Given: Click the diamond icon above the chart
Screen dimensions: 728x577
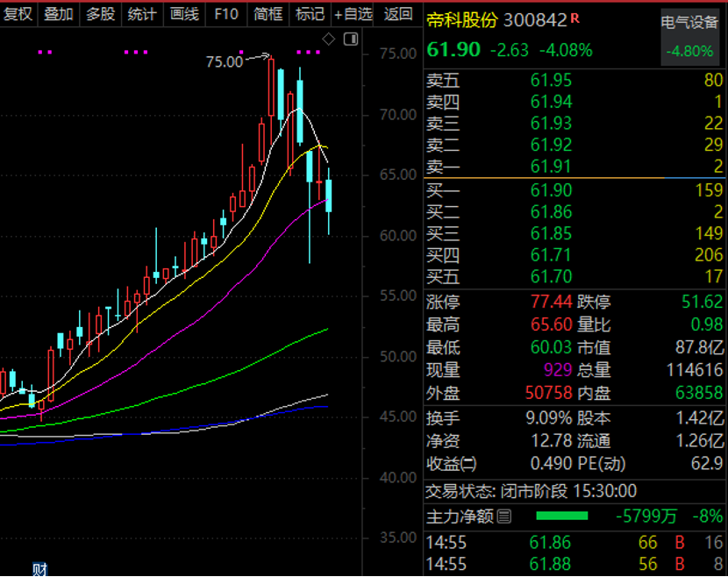Looking at the screenshot, I should 329,39.
